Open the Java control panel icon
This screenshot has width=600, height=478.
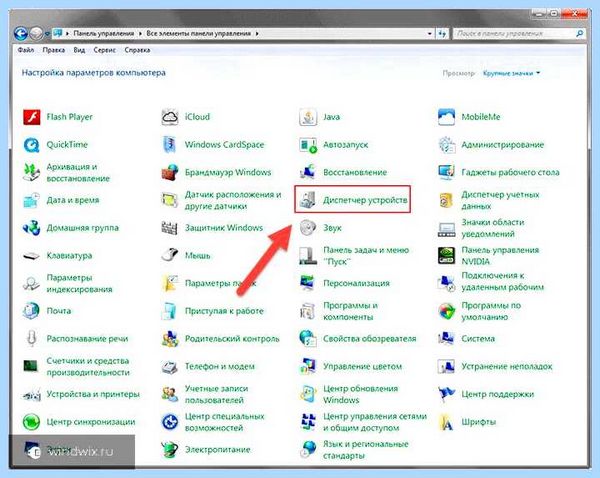308,117
